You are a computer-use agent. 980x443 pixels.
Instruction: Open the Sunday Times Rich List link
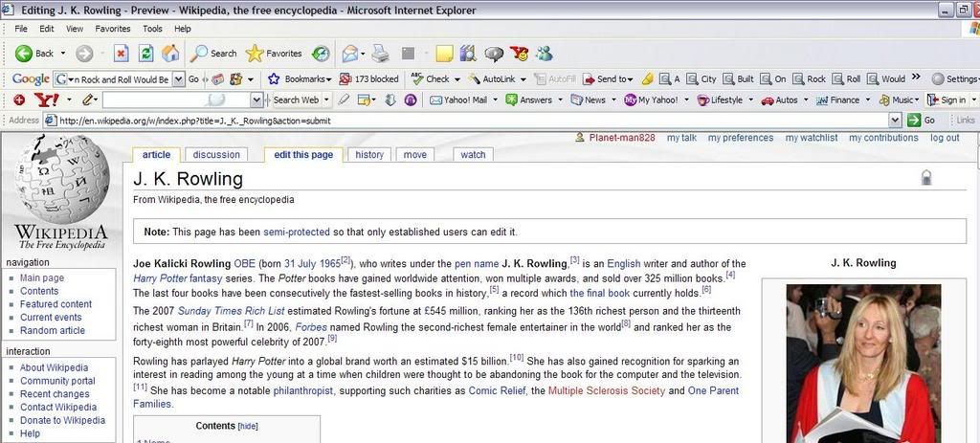click(x=231, y=311)
